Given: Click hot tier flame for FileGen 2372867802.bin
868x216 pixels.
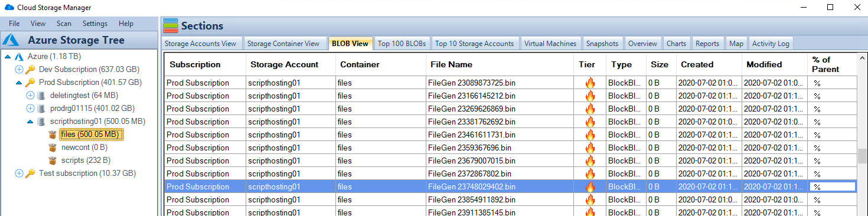Looking at the screenshot, I should tap(590, 174).
